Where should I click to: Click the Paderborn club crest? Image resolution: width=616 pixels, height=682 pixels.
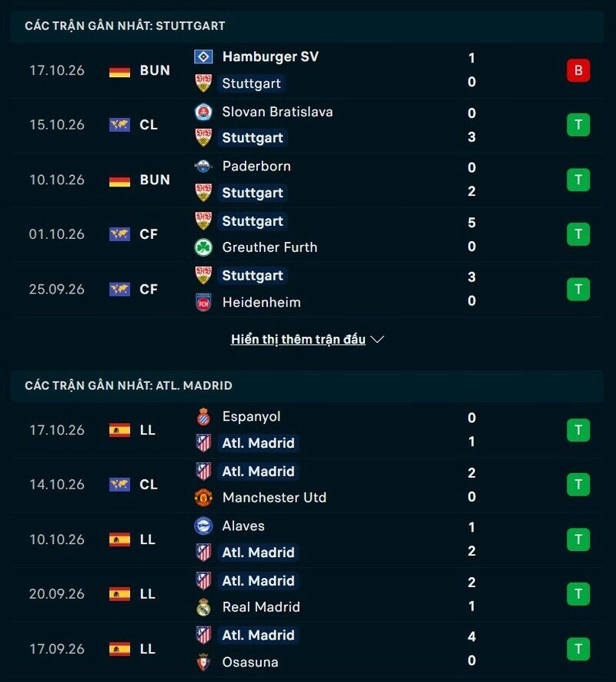tap(203, 166)
